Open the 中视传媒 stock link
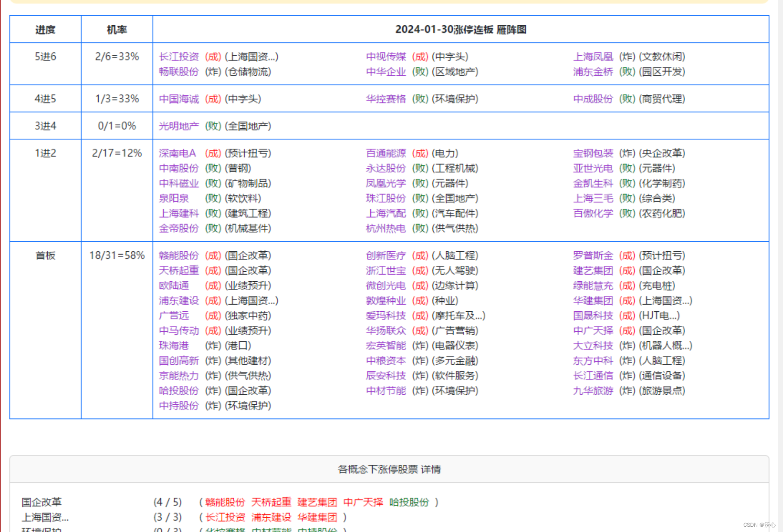This screenshot has height=532, width=783. coord(386,57)
